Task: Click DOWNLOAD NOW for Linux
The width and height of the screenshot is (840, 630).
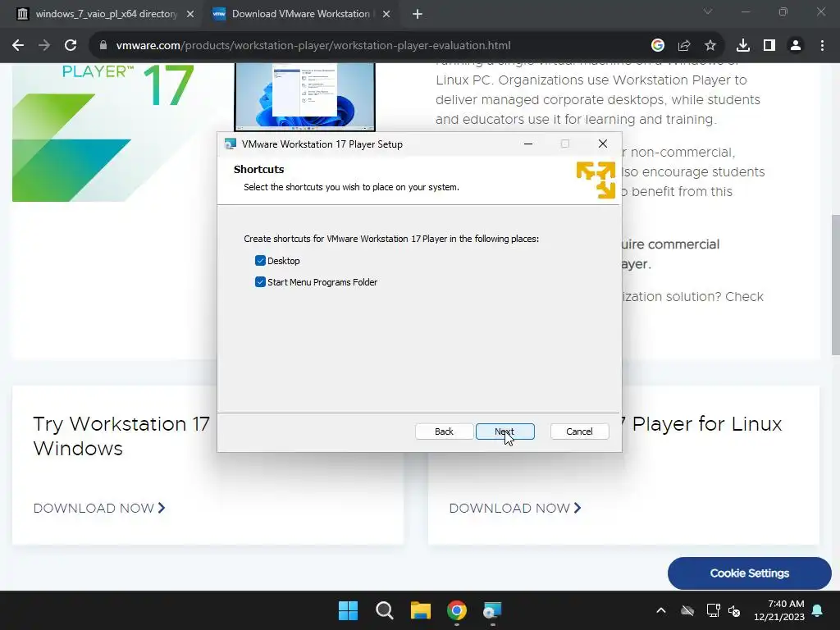Action: pyautogui.click(x=515, y=509)
